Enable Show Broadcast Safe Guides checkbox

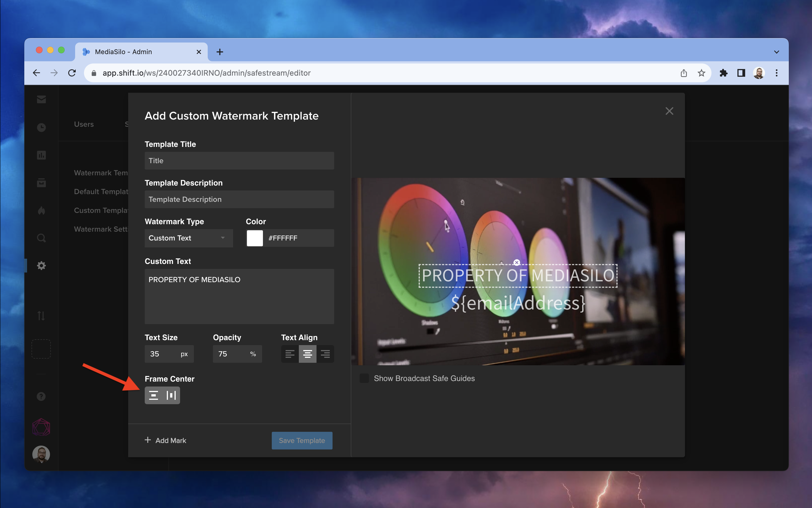tap(364, 378)
